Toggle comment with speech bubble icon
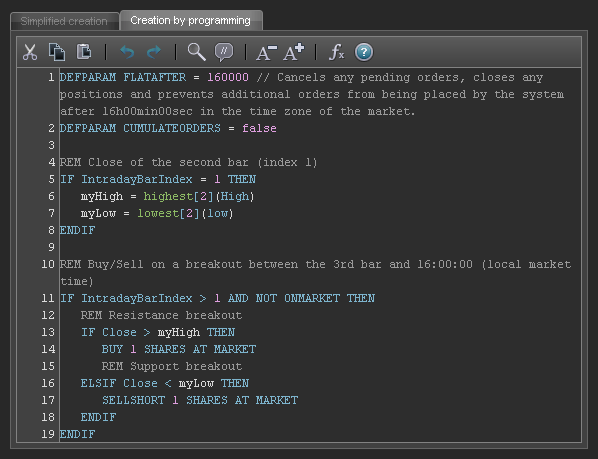598x459 pixels. click(224, 52)
